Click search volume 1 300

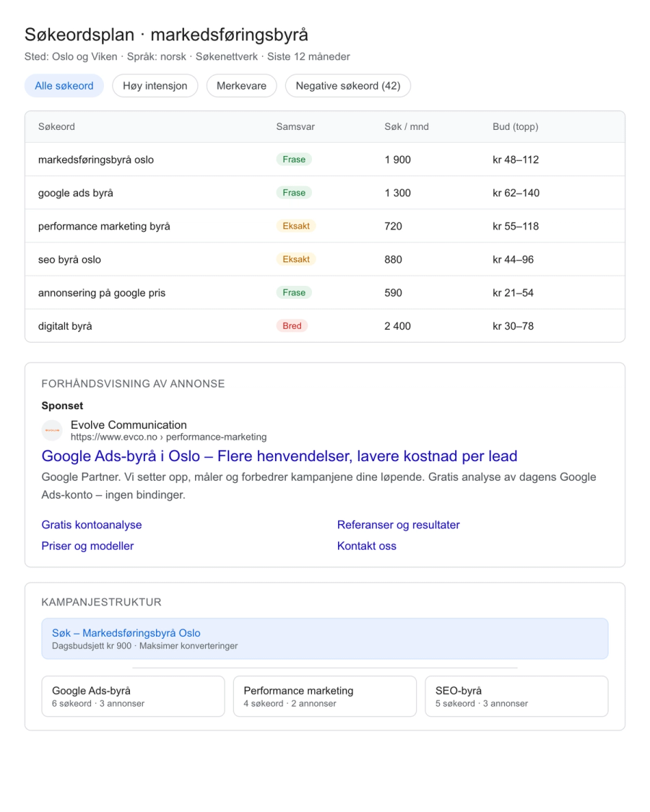coord(397,193)
